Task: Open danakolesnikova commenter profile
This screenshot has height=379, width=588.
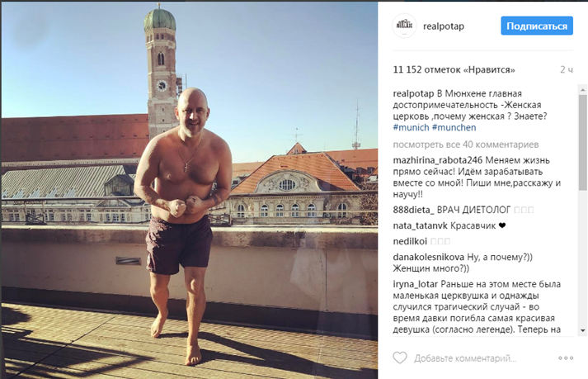Action: click(x=429, y=258)
